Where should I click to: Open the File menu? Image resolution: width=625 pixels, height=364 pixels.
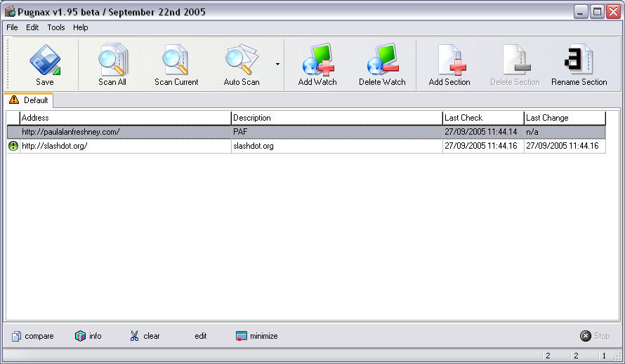point(12,27)
